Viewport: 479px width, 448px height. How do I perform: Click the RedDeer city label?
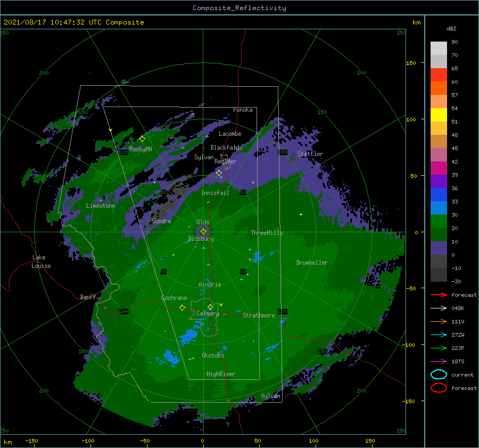pos(226,161)
